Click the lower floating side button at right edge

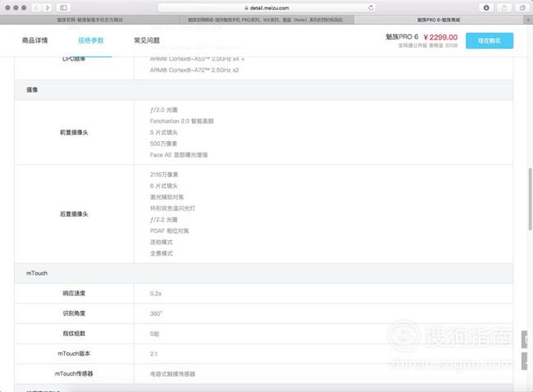[x=525, y=361]
